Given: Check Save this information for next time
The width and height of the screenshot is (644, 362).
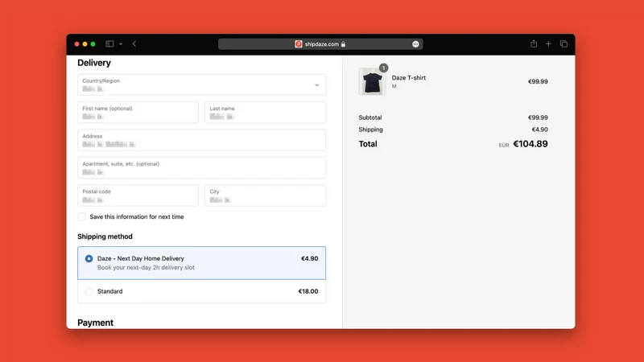Looking at the screenshot, I should point(82,216).
